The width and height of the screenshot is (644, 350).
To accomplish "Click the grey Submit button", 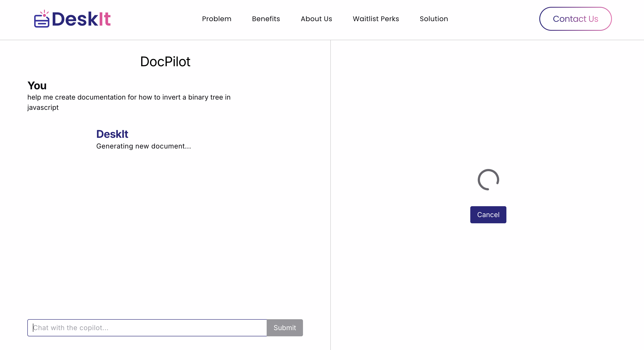I will (284, 328).
